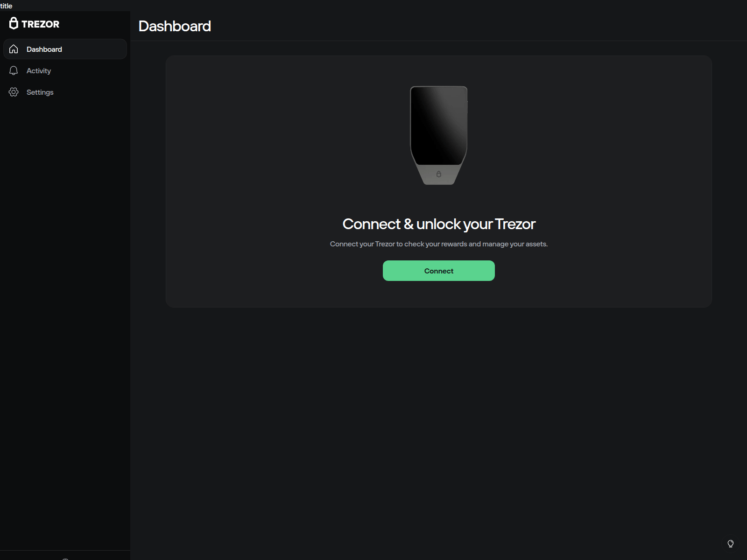Click the "Connect & unlock your Trezor" heading
This screenshot has height=560, width=747.
pyautogui.click(x=438, y=224)
